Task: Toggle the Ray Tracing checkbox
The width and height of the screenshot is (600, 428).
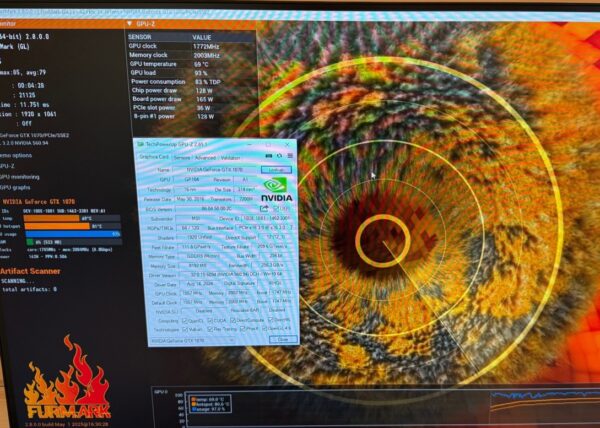Action: (x=210, y=329)
